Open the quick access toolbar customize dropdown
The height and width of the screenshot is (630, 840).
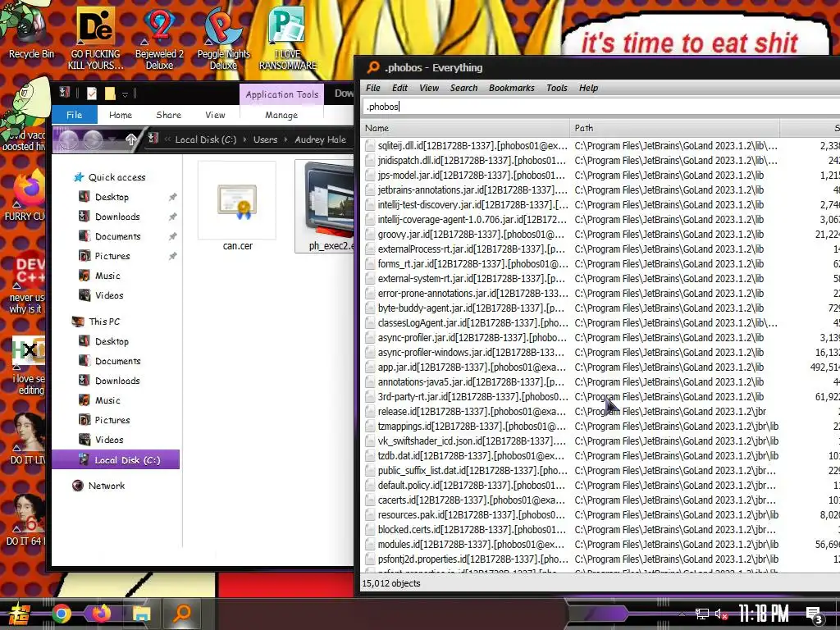[x=125, y=94]
